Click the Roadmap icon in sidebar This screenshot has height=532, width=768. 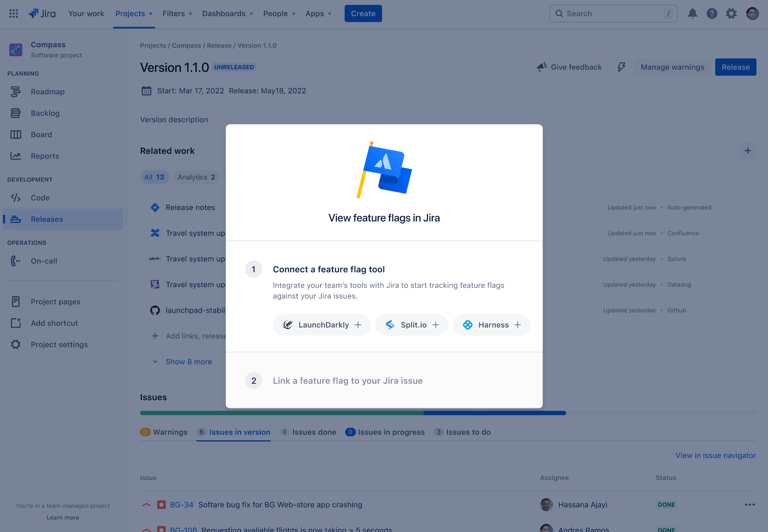[x=16, y=92]
